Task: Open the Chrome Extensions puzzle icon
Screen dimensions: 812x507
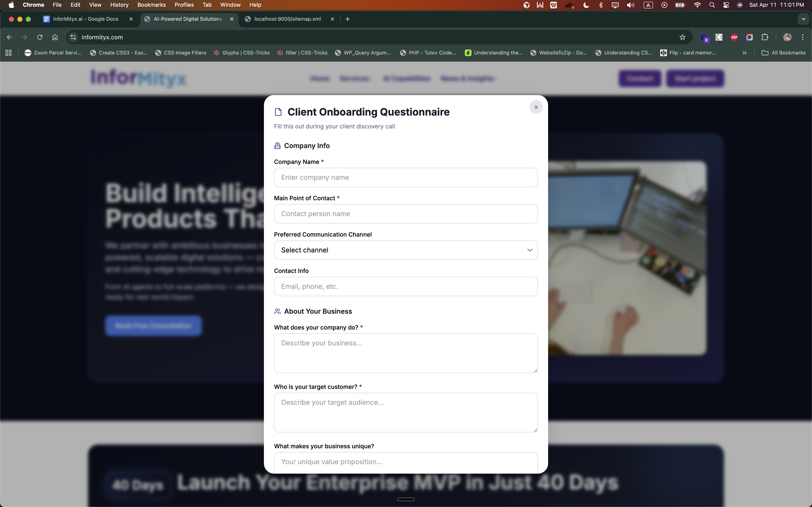Action: (x=765, y=37)
